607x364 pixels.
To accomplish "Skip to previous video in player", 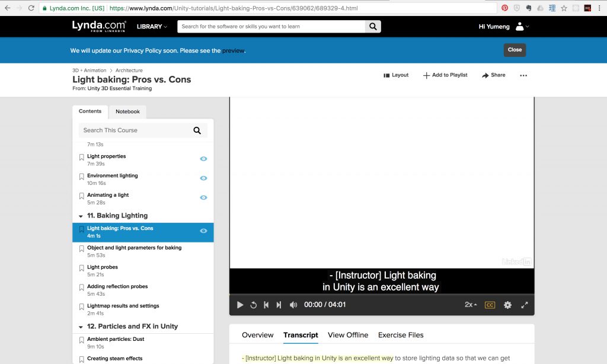I will click(x=266, y=305).
